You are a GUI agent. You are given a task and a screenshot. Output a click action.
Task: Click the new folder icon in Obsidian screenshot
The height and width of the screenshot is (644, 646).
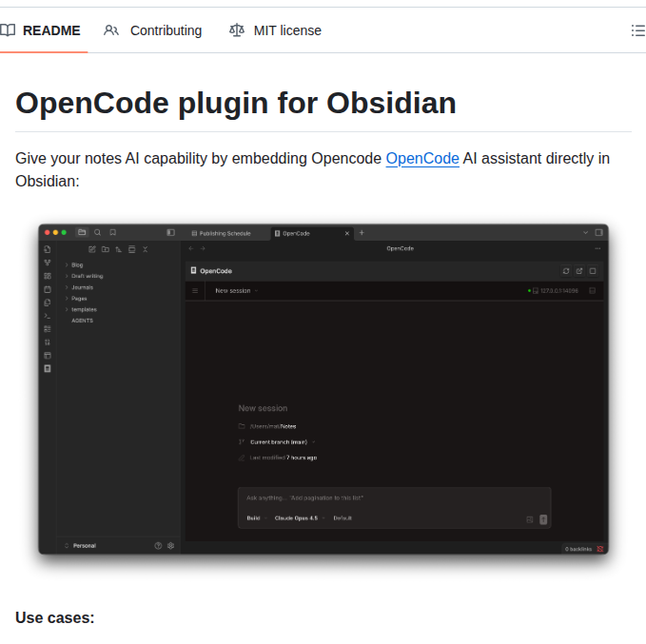coord(106,249)
